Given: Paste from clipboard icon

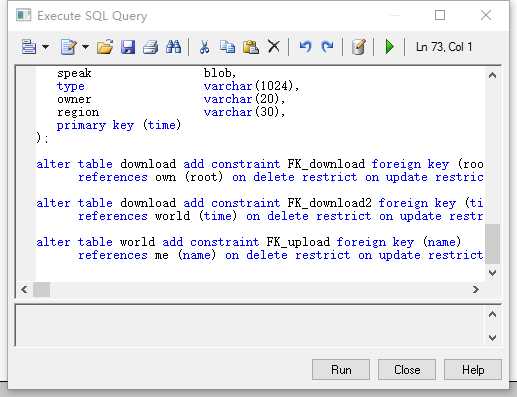Looking at the screenshot, I should (x=251, y=47).
